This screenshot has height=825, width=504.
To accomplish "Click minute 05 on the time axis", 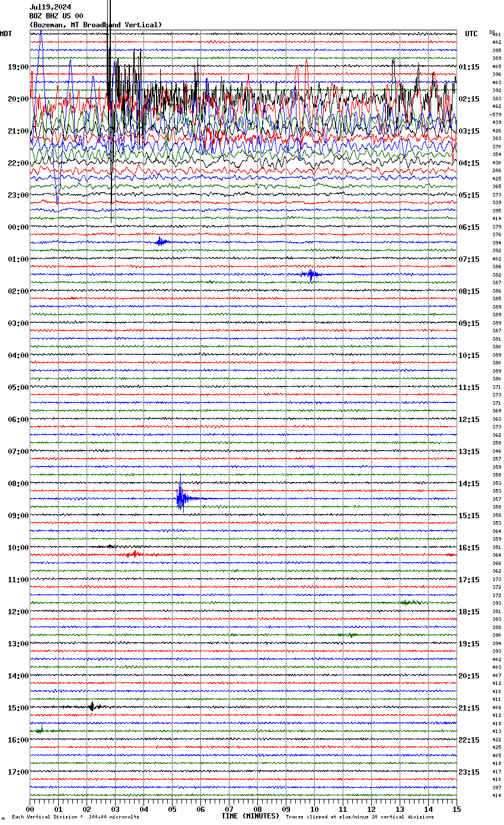I will 172,809.
